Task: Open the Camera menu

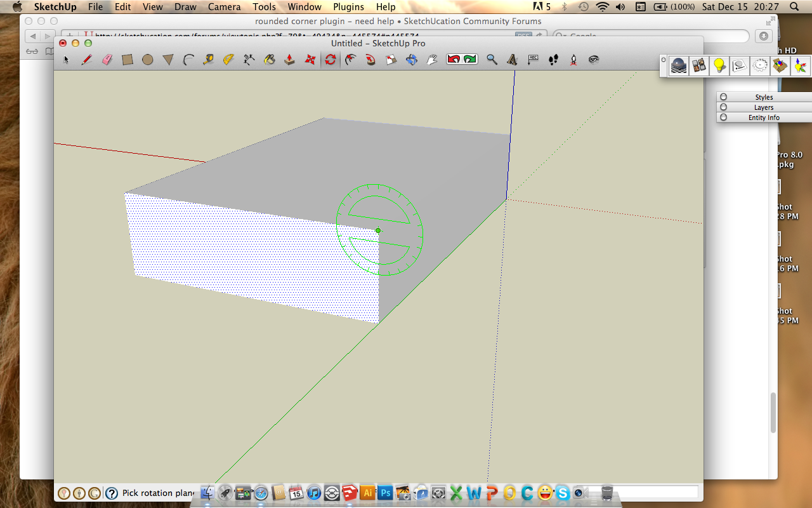Action: click(x=225, y=7)
